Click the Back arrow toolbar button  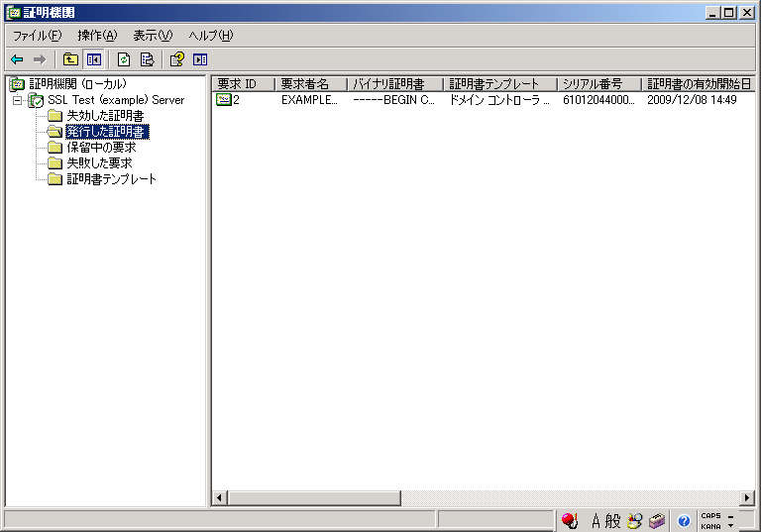[17, 59]
